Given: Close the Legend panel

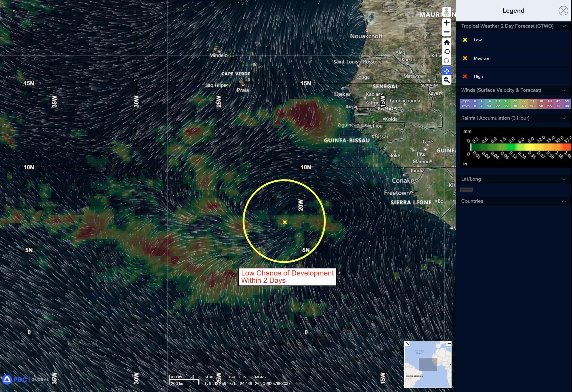Looking at the screenshot, I should [x=563, y=10].
